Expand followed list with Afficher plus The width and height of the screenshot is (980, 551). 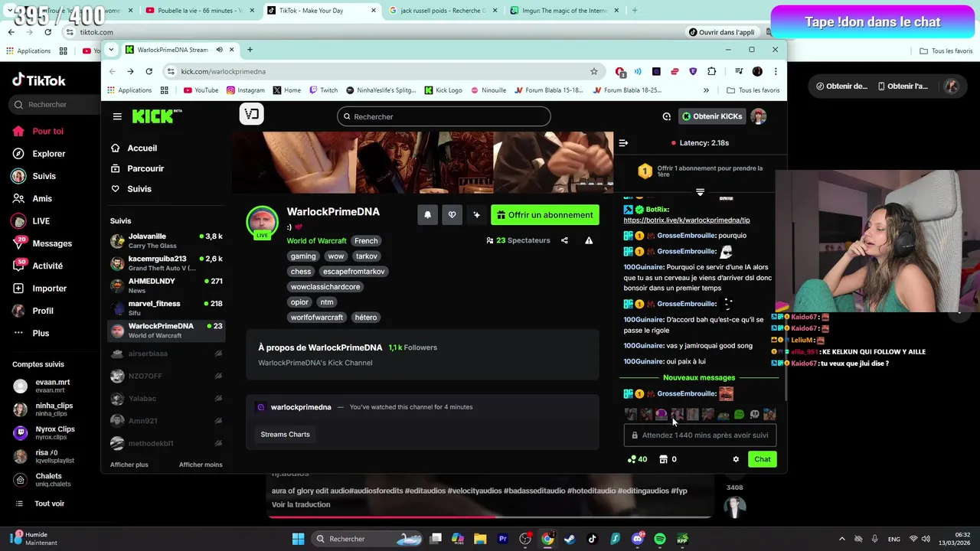[129, 465]
